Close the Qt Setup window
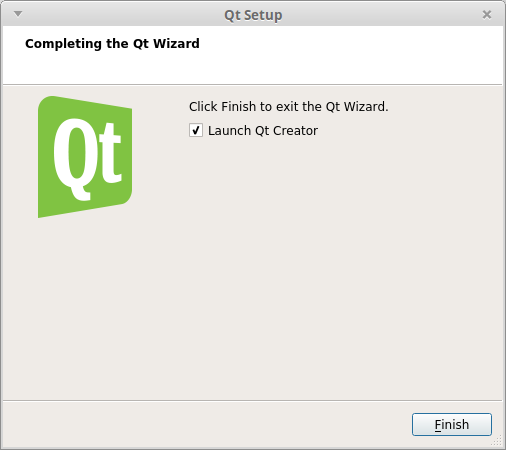 (487, 15)
